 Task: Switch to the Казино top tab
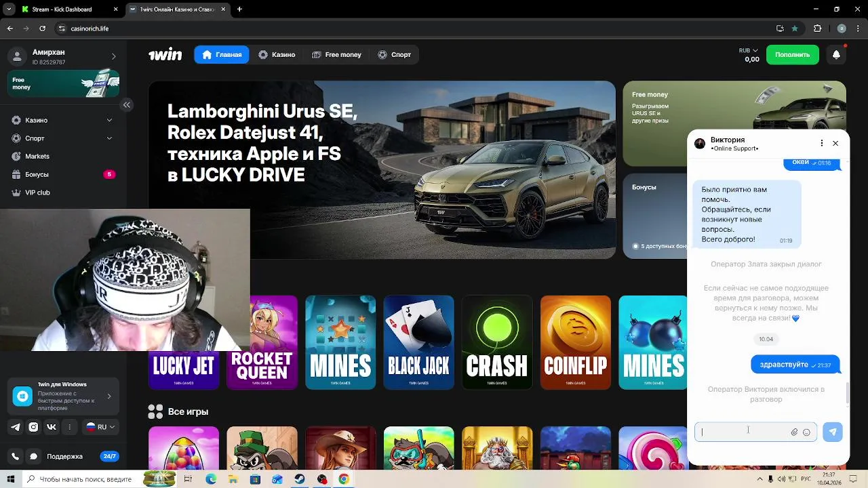click(277, 55)
